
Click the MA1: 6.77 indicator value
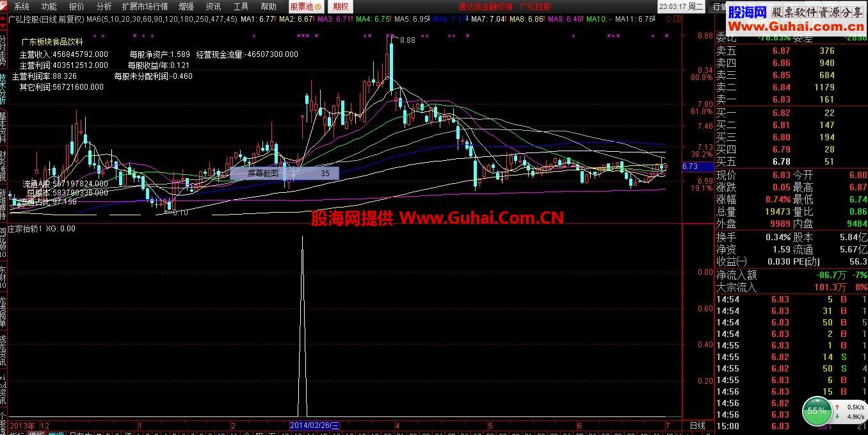click(258, 19)
